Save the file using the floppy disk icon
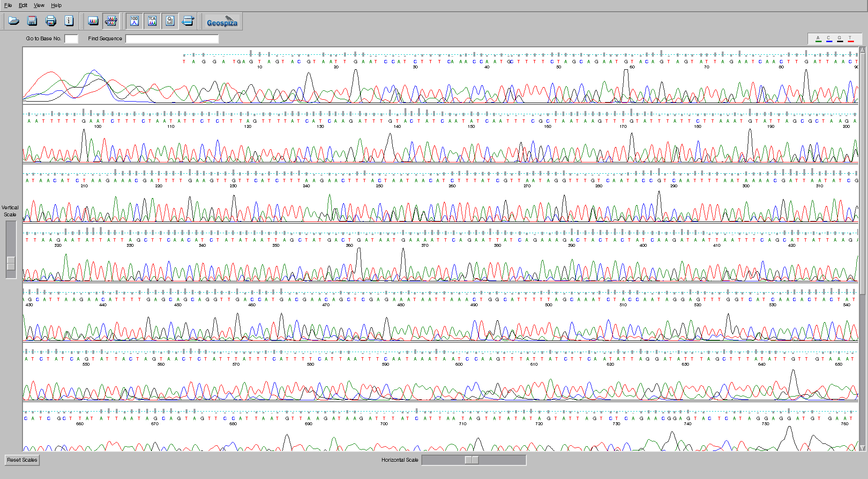The image size is (868, 479). [32, 21]
